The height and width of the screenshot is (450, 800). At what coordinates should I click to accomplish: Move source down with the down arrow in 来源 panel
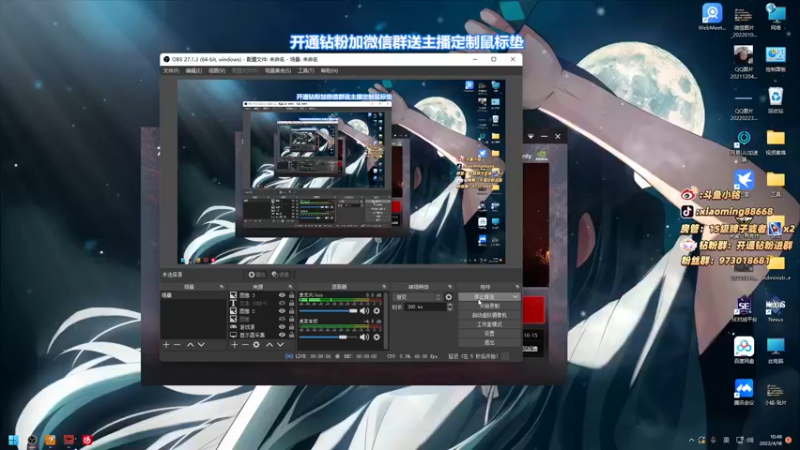point(280,345)
